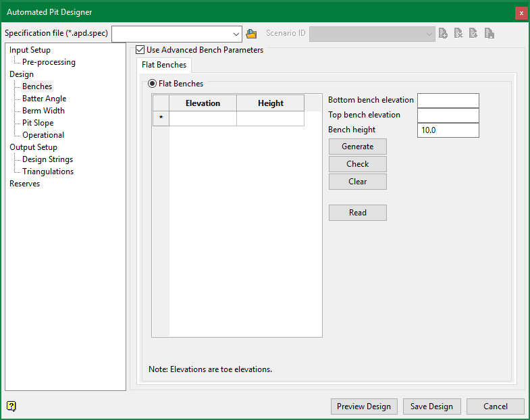Viewport: 530px width, 420px height.
Task: Click the delete scenario icon
Action: (x=458, y=33)
